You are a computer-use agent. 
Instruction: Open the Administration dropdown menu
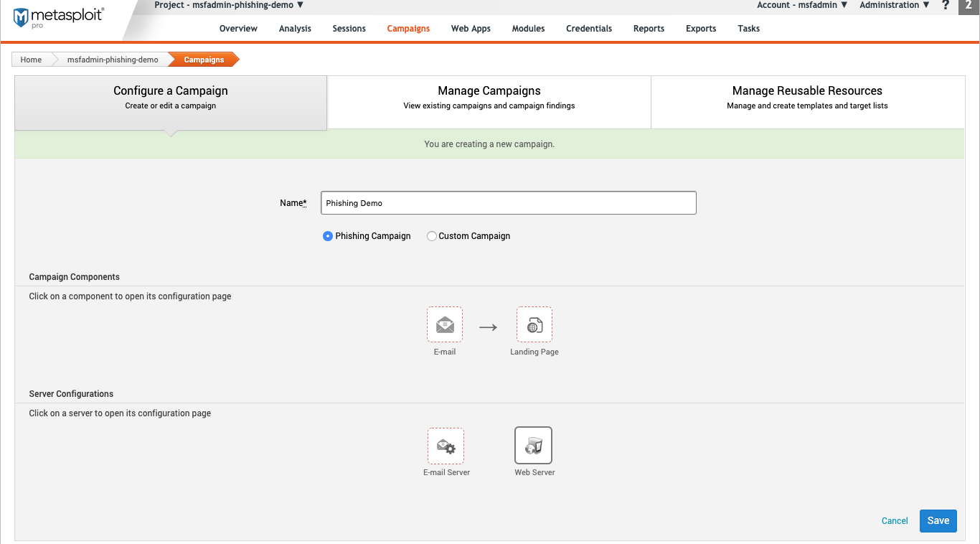tap(894, 5)
